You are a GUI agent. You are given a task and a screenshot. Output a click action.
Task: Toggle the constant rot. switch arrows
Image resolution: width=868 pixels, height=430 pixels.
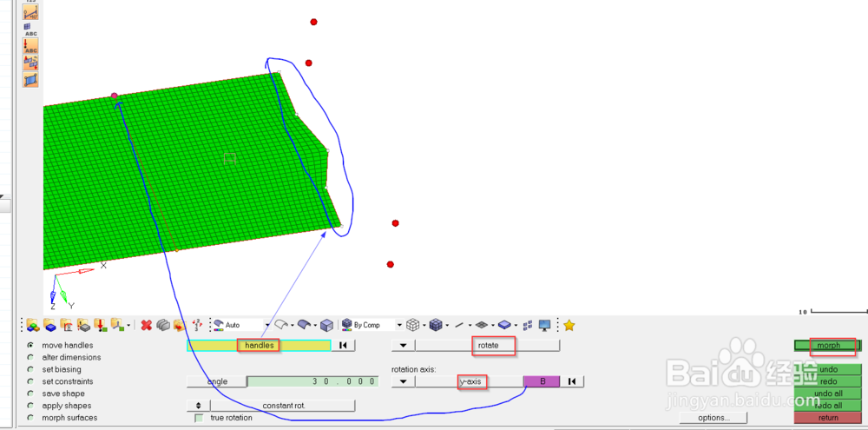[198, 406]
